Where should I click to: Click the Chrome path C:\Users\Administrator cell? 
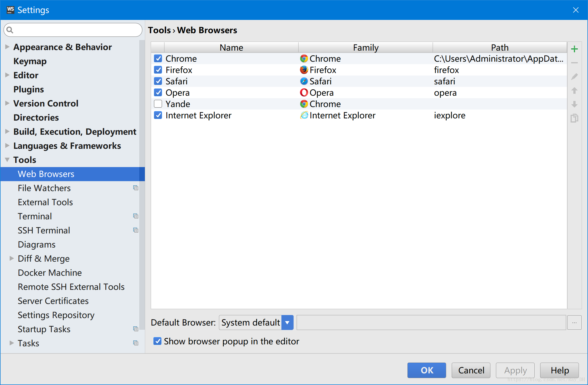[500, 59]
